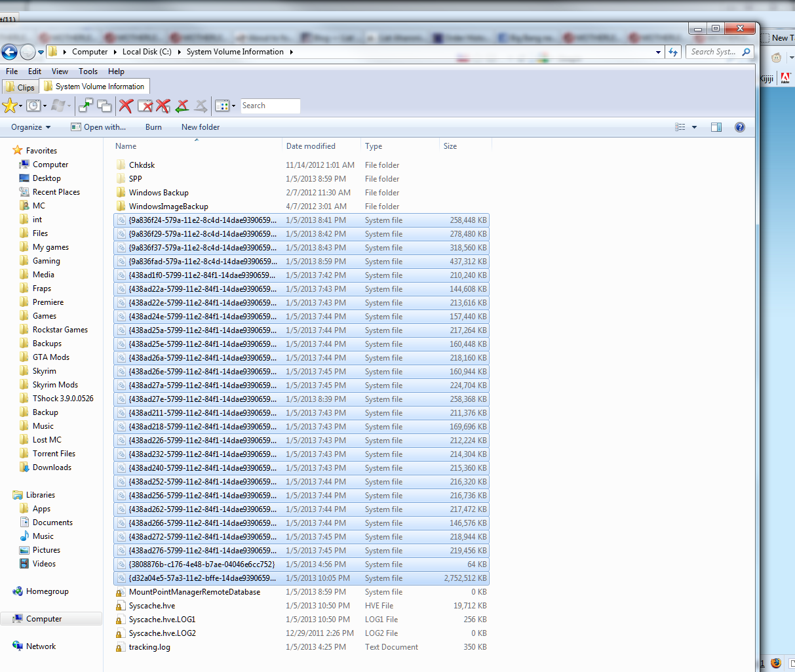Click the tracking.log file icon
Screen dimensions: 795x672
click(121, 647)
